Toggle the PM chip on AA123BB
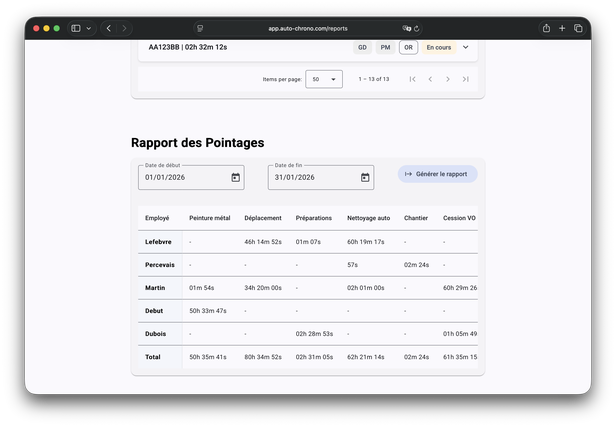 pos(385,47)
